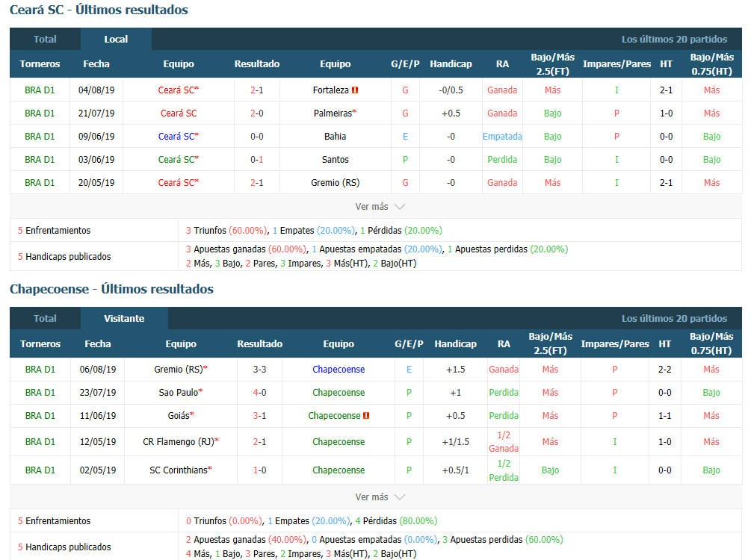Click G/E/P column header in Chapecoense table
The height and width of the screenshot is (560, 751).
point(409,343)
